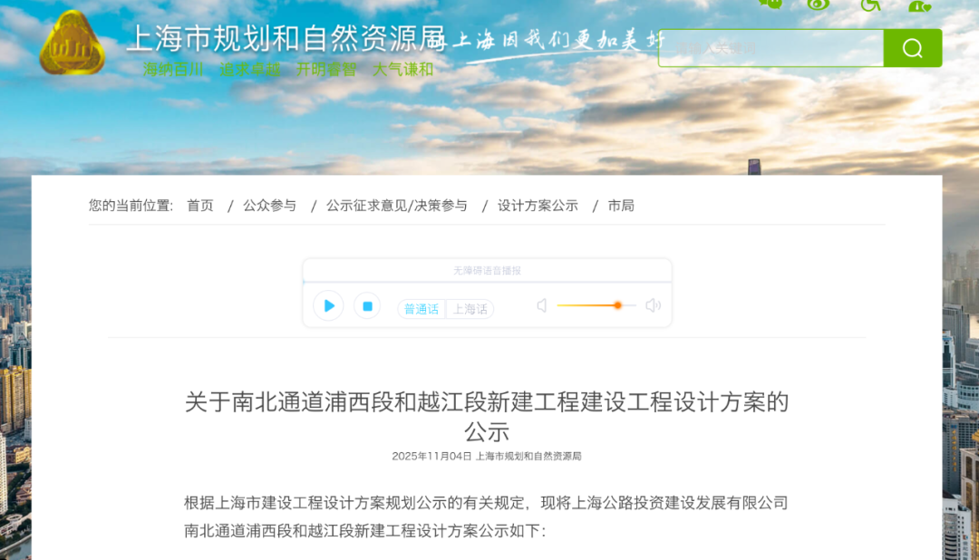This screenshot has width=979, height=560.
Task: Click the slogan 追求卓越 text
Action: click(250, 69)
